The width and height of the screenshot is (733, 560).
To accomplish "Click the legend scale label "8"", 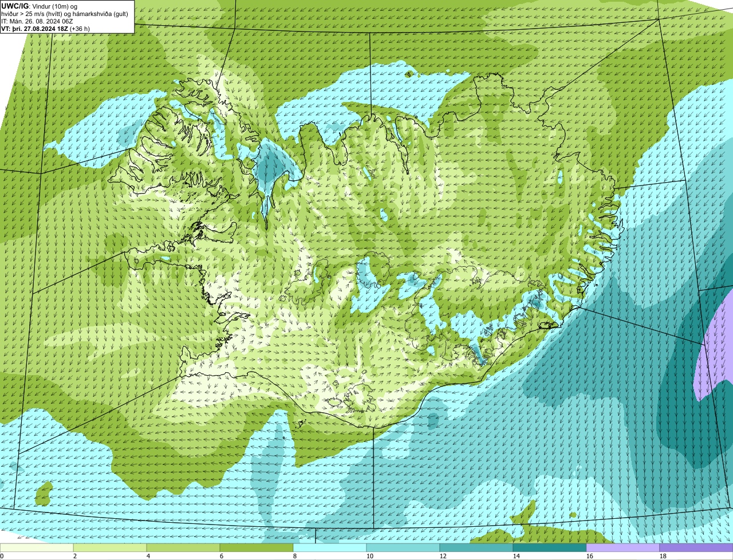I will coord(295,556).
